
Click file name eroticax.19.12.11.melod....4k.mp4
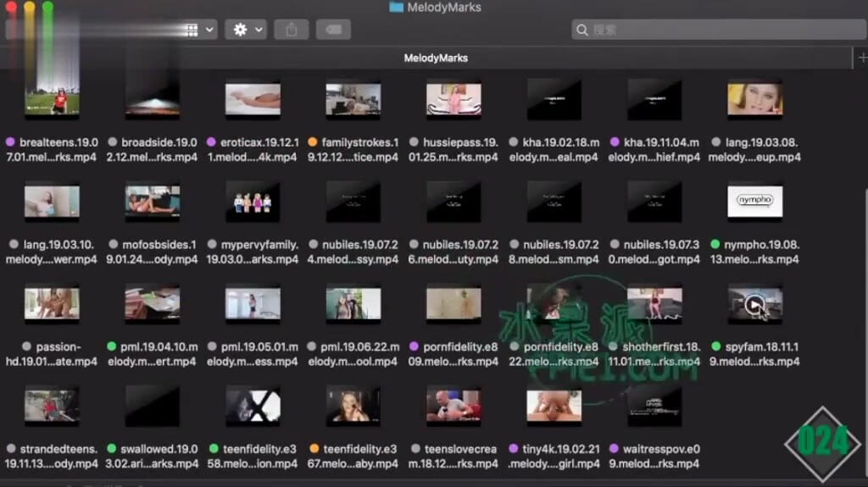pyautogui.click(x=253, y=150)
